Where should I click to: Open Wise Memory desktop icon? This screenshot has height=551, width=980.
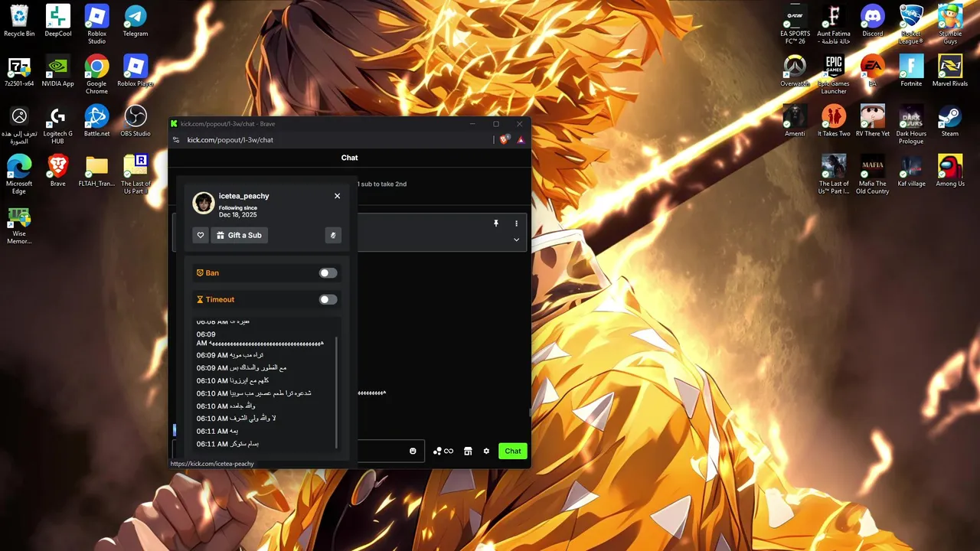19,225
